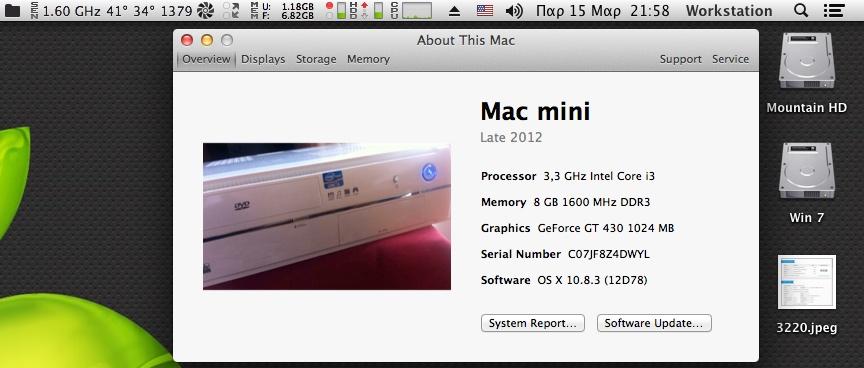Click the Late 2012 model text
This screenshot has width=864, height=368.
(x=511, y=137)
